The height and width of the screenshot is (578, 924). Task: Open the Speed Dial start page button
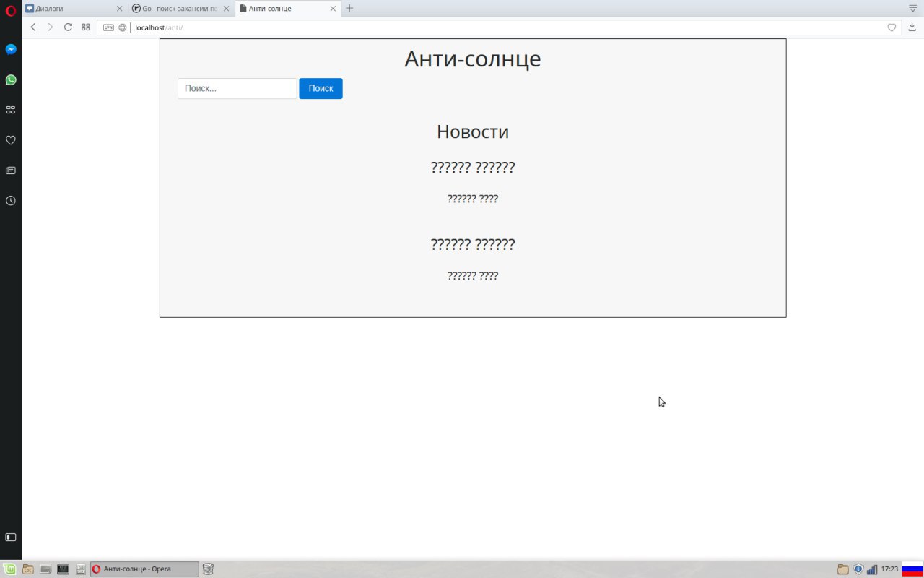86,27
